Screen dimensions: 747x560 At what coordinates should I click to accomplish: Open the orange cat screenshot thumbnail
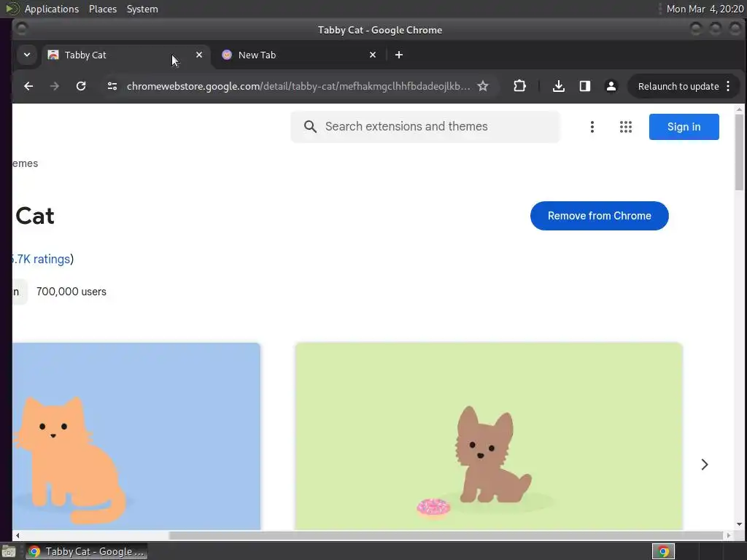click(136, 436)
